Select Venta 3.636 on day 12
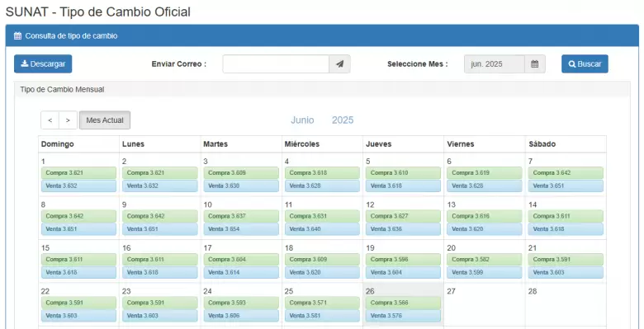This screenshot has height=329, width=644. [403, 229]
